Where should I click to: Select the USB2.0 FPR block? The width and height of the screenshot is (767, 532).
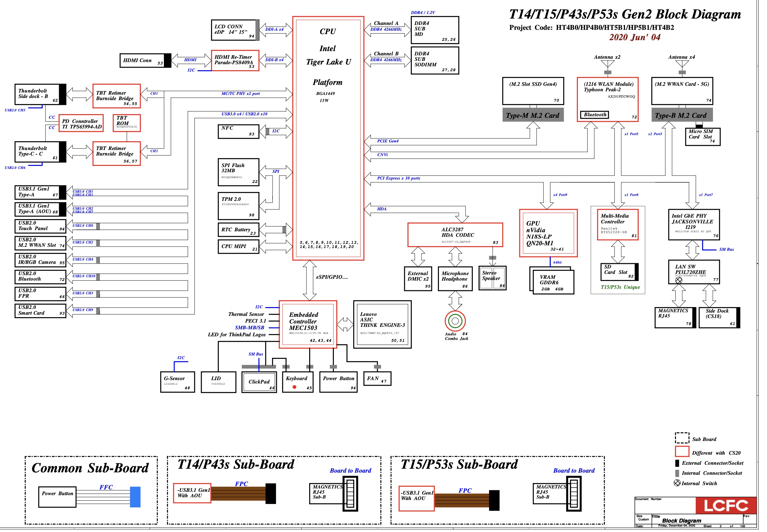pyautogui.click(x=41, y=294)
